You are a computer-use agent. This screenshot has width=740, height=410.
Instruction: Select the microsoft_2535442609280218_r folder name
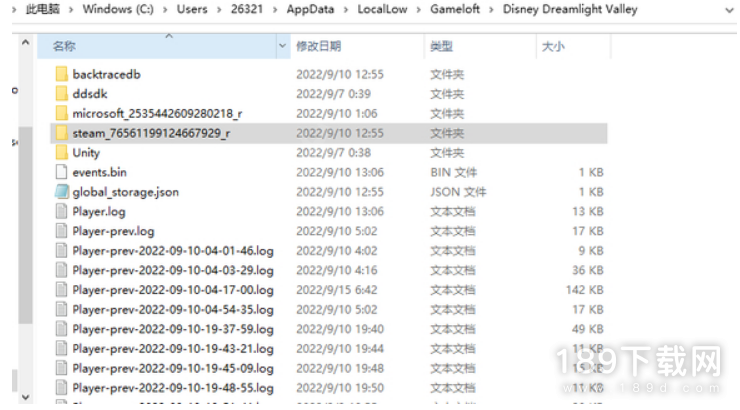[157, 113]
